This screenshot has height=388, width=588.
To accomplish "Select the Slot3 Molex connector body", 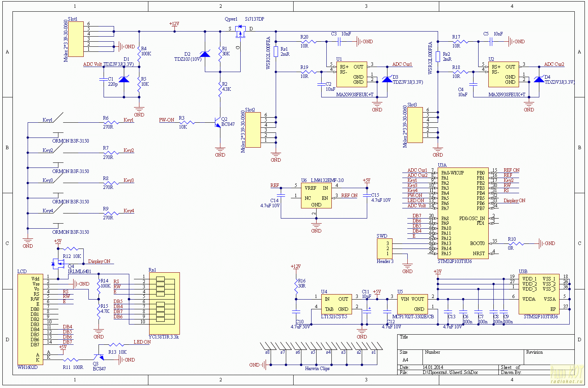I will (415, 125).
